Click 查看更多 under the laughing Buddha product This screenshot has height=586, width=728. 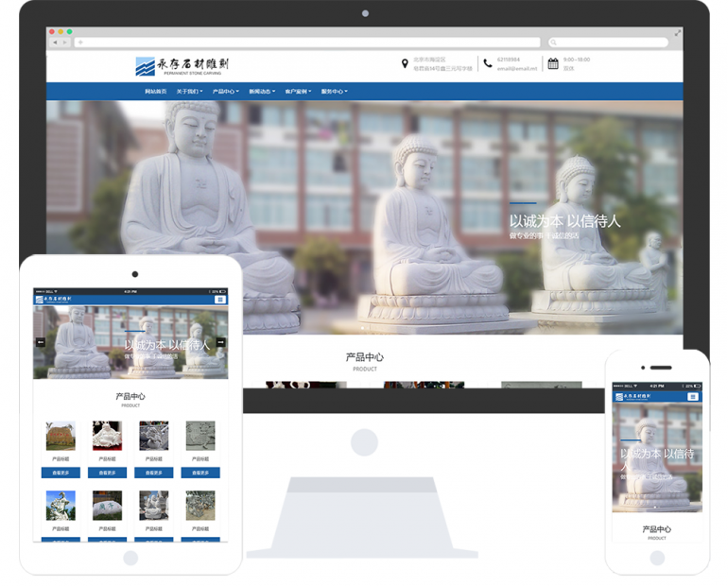[107, 473]
